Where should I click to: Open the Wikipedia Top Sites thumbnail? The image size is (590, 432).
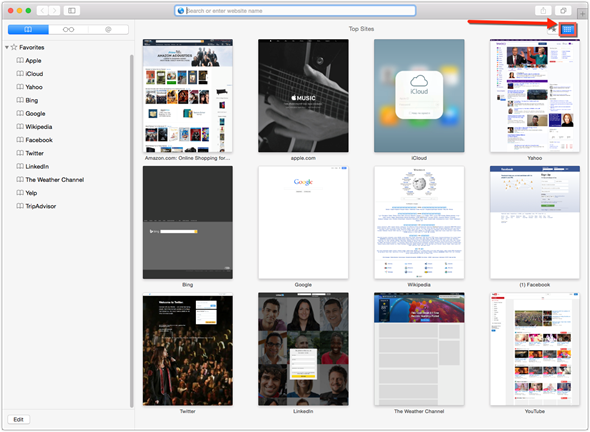419,222
